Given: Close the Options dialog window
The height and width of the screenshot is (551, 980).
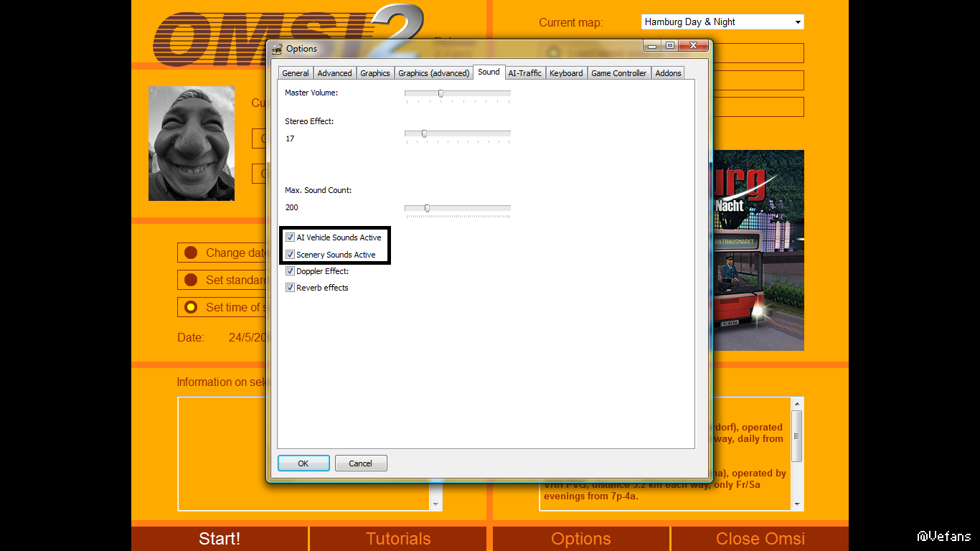Looking at the screenshot, I should click(693, 46).
